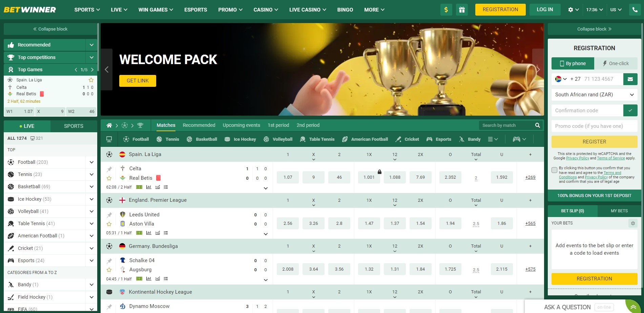Screen dimensions: 644x313
Task: Go to home icon in breadcrumb
Action: (x=109, y=125)
